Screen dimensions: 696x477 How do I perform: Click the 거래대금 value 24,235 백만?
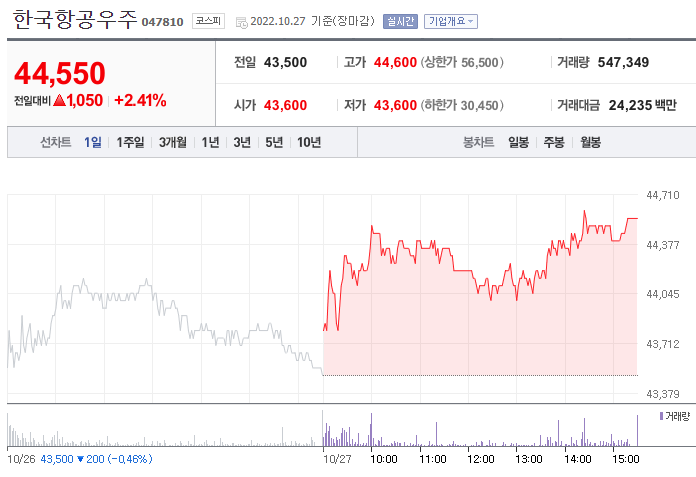click(x=642, y=106)
